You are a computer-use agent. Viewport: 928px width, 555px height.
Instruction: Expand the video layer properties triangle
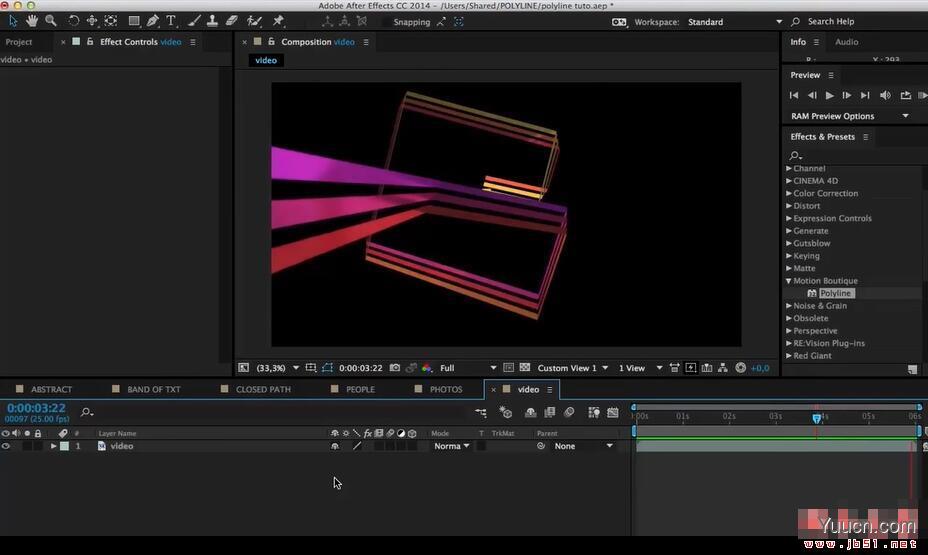pyautogui.click(x=53, y=446)
